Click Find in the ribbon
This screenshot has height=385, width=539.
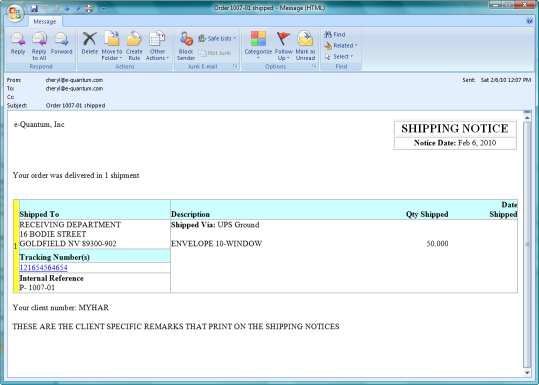point(335,35)
